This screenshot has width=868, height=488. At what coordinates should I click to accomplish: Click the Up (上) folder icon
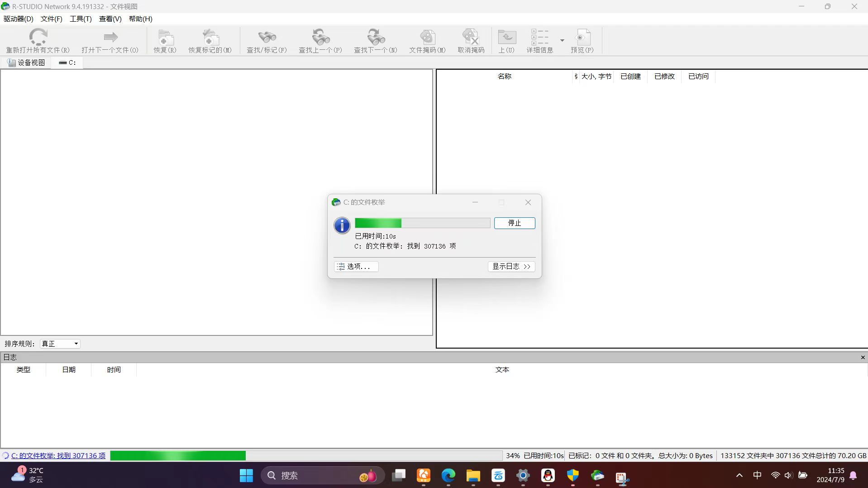[506, 37]
